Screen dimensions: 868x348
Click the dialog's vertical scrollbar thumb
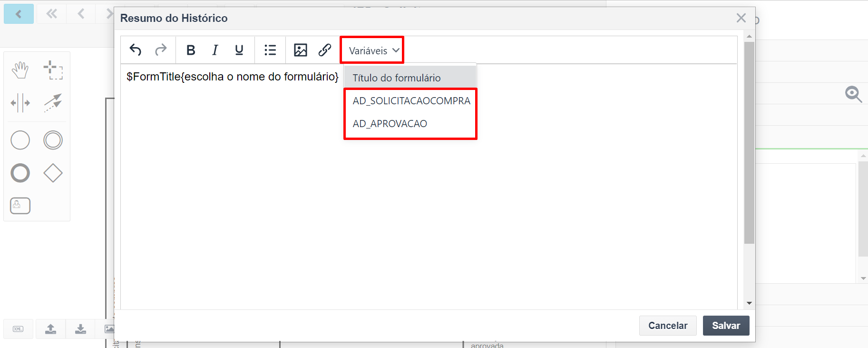coord(749,143)
